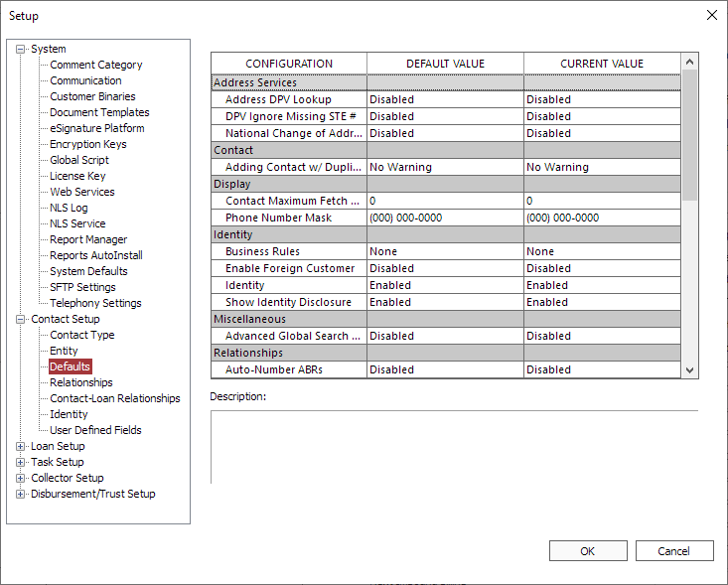The image size is (728, 585).
Task: Select Contact-Loan Relationships tree item
Action: pos(115,398)
